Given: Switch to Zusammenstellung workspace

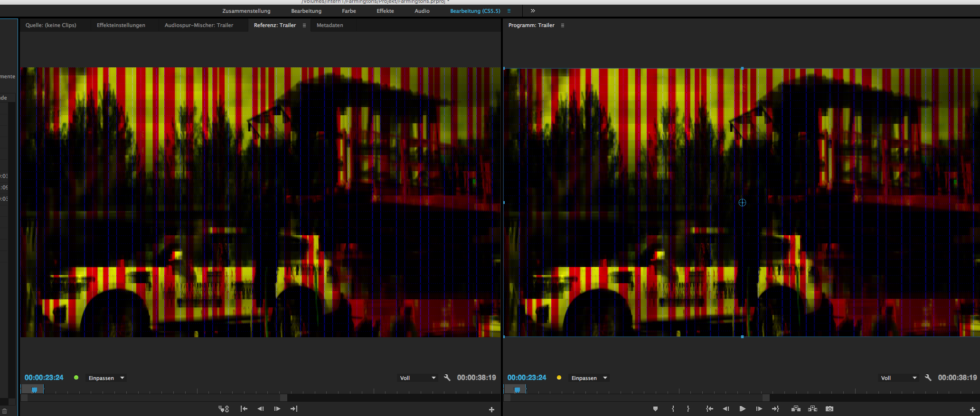Looking at the screenshot, I should [x=246, y=11].
